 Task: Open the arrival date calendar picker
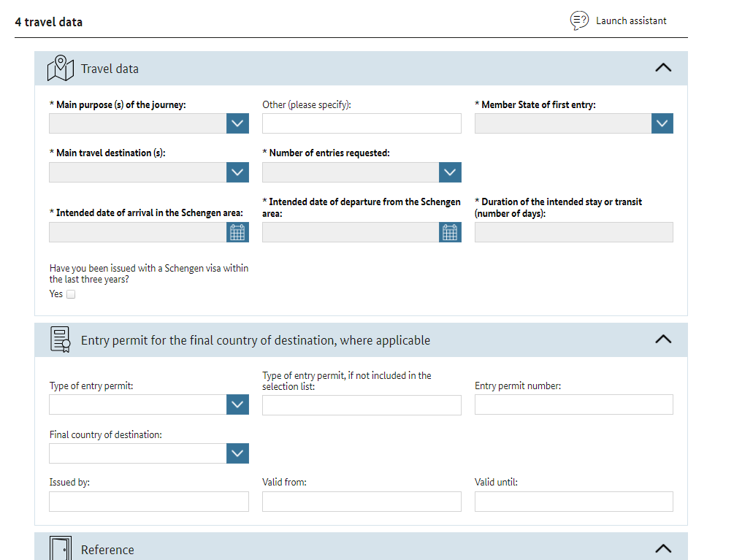coord(237,232)
